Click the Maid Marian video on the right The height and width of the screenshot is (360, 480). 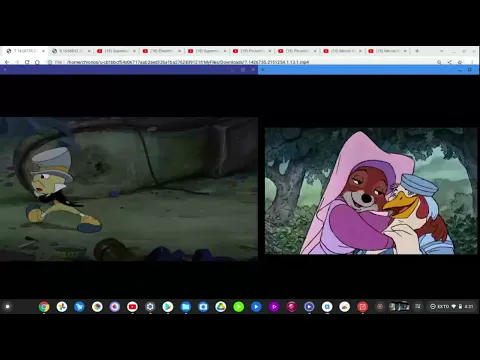[x=371, y=191]
